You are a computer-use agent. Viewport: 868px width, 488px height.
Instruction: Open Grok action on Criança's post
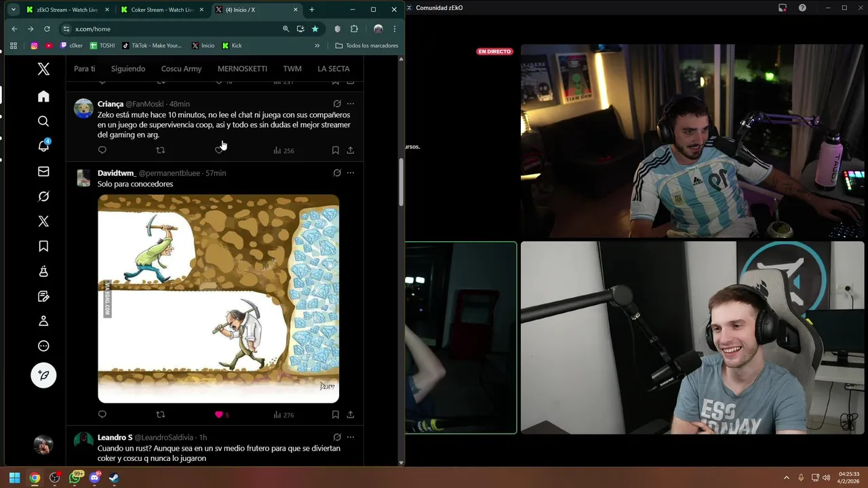click(x=337, y=104)
